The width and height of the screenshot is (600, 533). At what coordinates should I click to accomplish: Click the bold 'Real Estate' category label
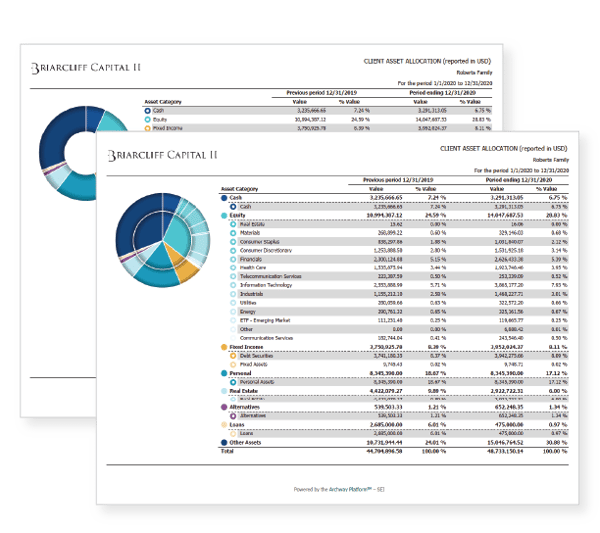point(244,391)
